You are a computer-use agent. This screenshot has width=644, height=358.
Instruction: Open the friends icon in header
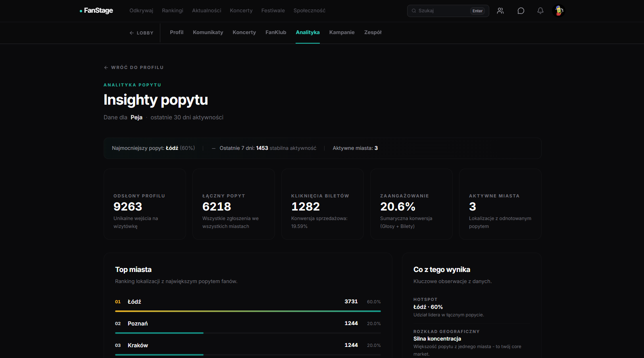500,11
